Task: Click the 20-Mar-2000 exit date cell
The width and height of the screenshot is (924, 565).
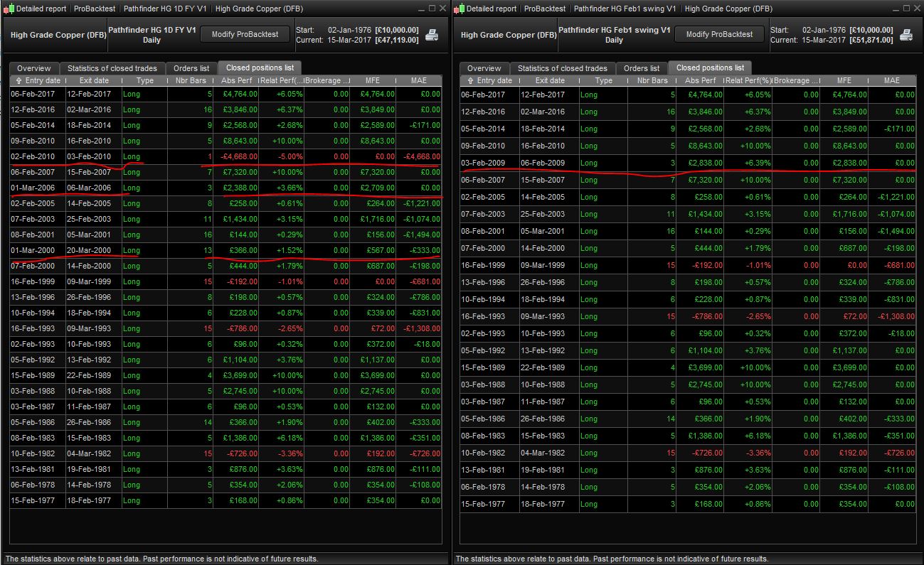Action: [93, 250]
